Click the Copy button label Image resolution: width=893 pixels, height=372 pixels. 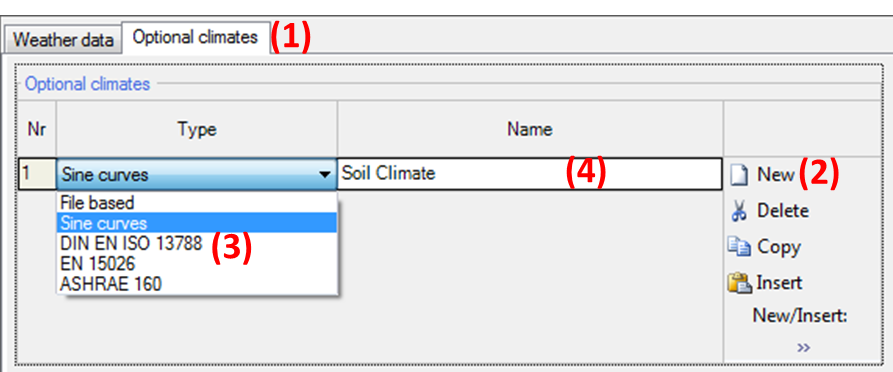pyautogui.click(x=779, y=247)
